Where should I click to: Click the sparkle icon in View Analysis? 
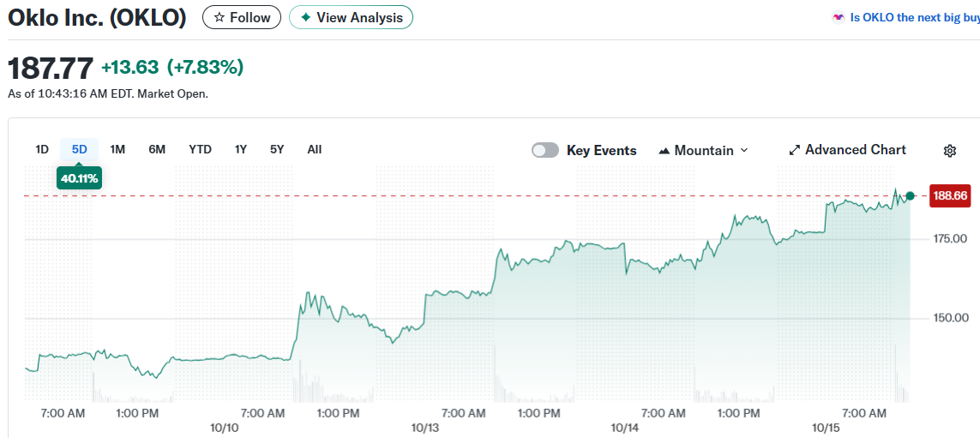click(x=305, y=17)
